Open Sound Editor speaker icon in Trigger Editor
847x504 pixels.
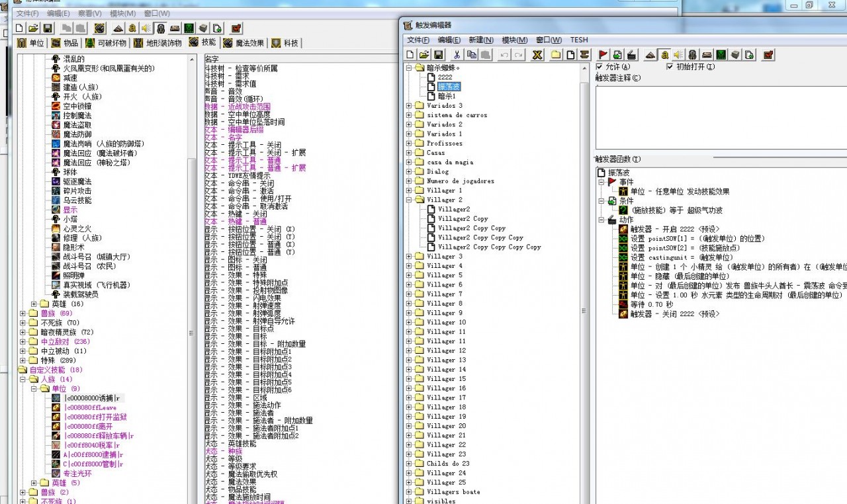pyautogui.click(x=678, y=55)
